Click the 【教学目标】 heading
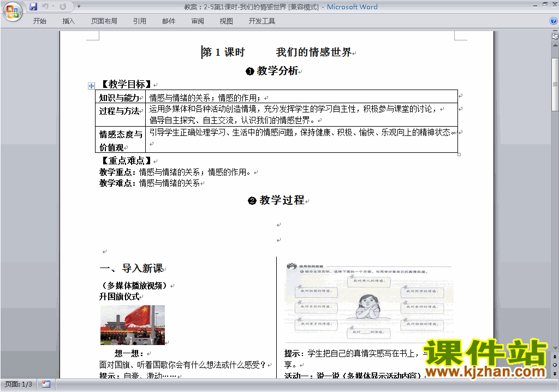559x392 pixels. [x=126, y=84]
